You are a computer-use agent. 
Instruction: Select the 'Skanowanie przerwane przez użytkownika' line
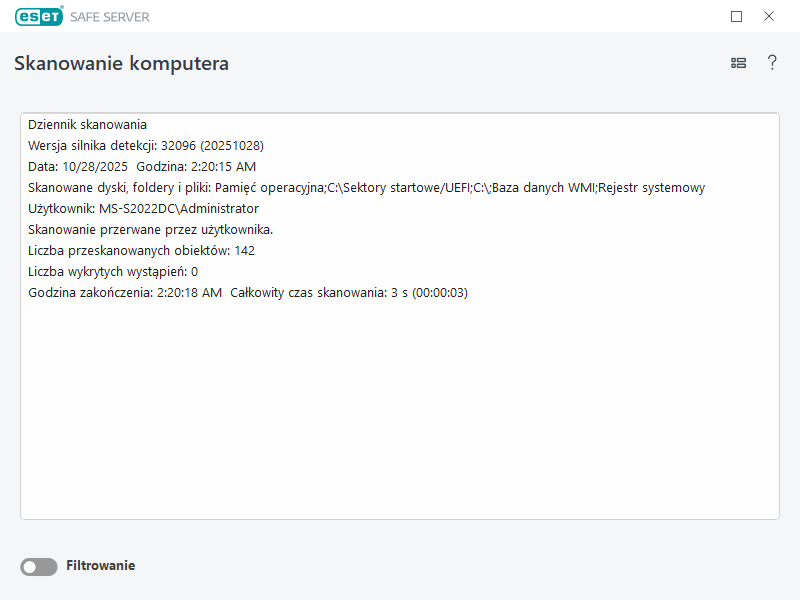(x=151, y=230)
